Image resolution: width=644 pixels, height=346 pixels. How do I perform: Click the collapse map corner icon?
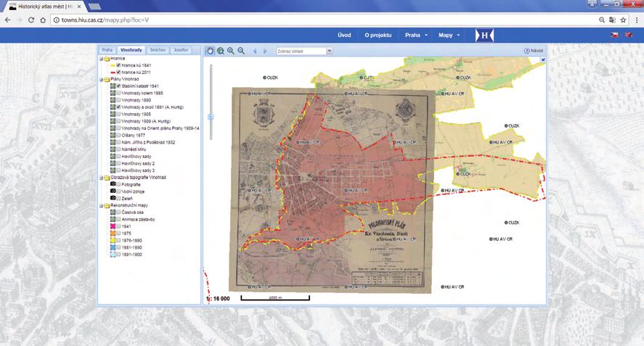pos(543,60)
